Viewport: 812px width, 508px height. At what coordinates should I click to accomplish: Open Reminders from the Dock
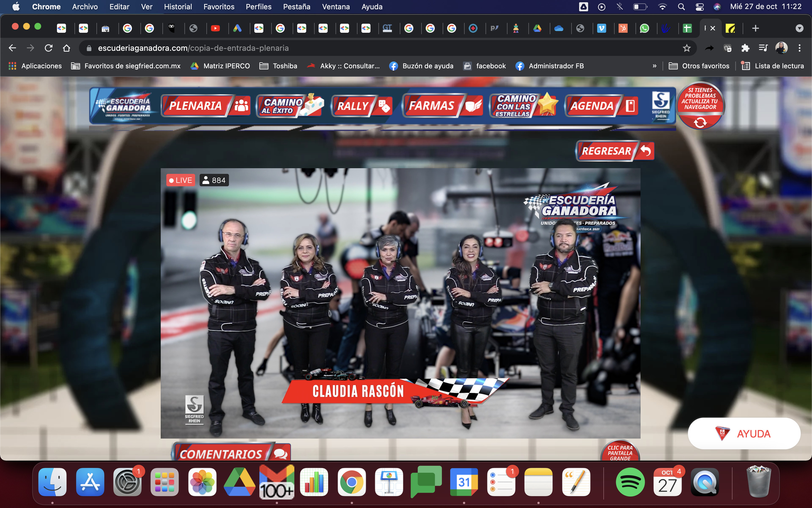pos(501,482)
